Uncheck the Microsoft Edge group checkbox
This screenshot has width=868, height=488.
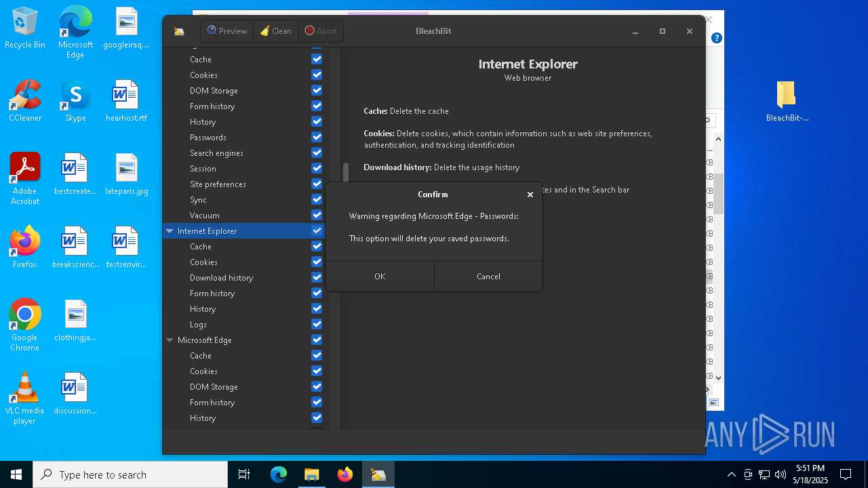point(317,340)
